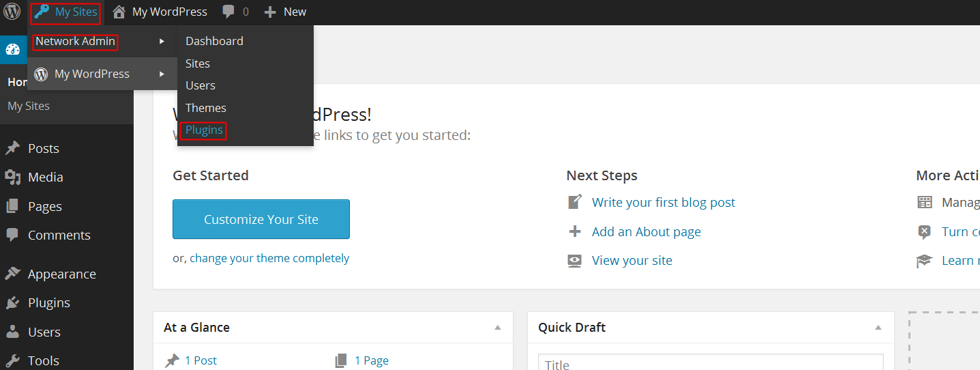Viewport: 980px width, 370px height.
Task: Choose Sites from the Network Admin submenu
Action: click(x=198, y=63)
